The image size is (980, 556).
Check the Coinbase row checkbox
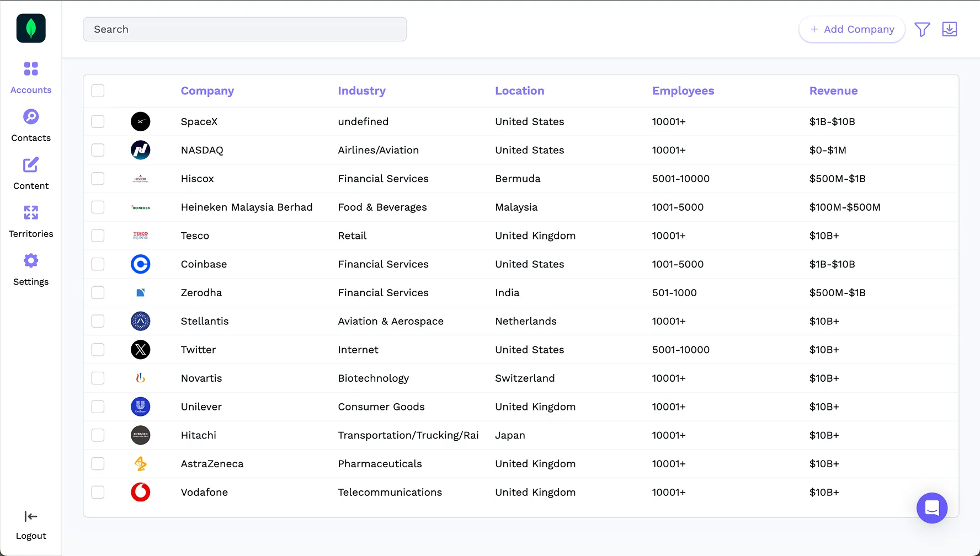(x=98, y=264)
